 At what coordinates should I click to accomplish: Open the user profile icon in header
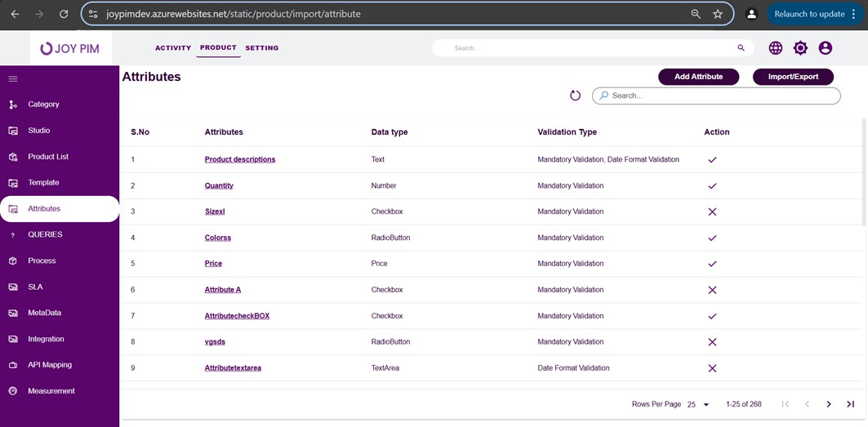(x=825, y=48)
